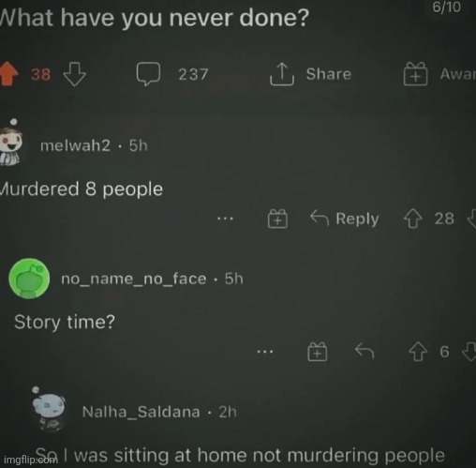Upvote the Story time? comment

click(x=418, y=352)
